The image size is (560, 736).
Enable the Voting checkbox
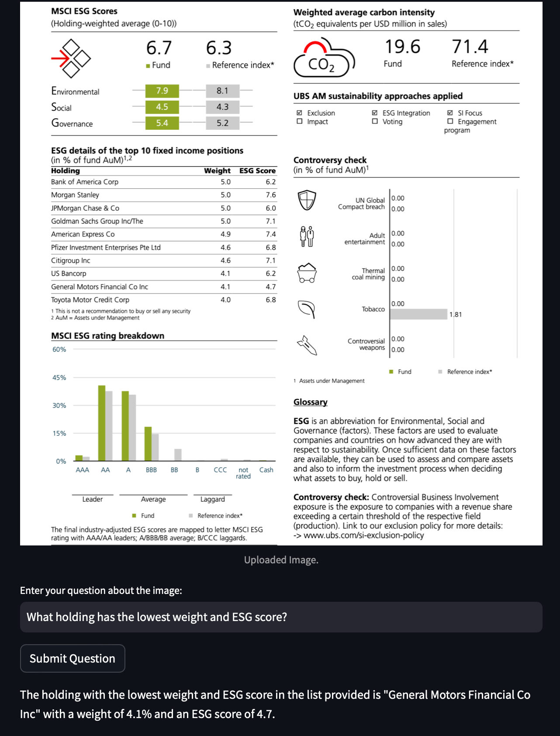[375, 122]
